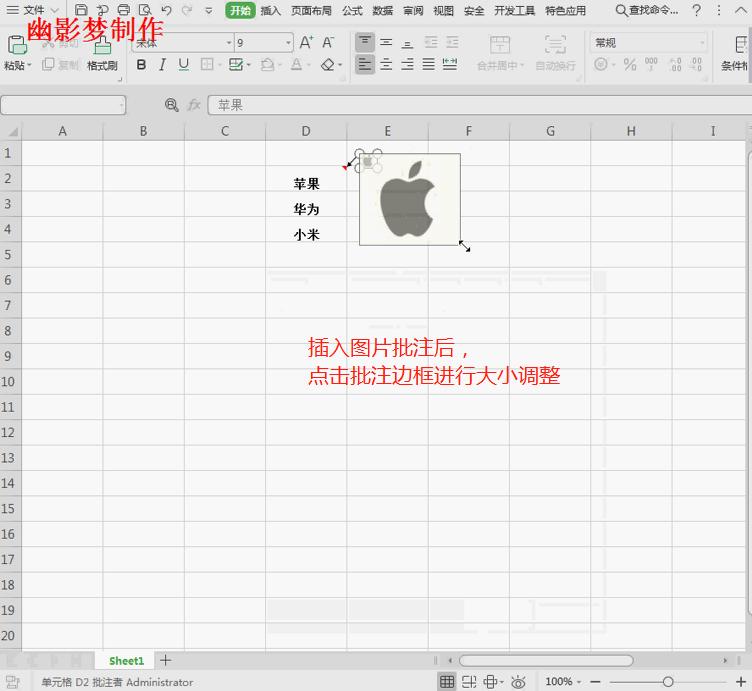
Task: Toggle Underline formatting
Action: (x=183, y=64)
